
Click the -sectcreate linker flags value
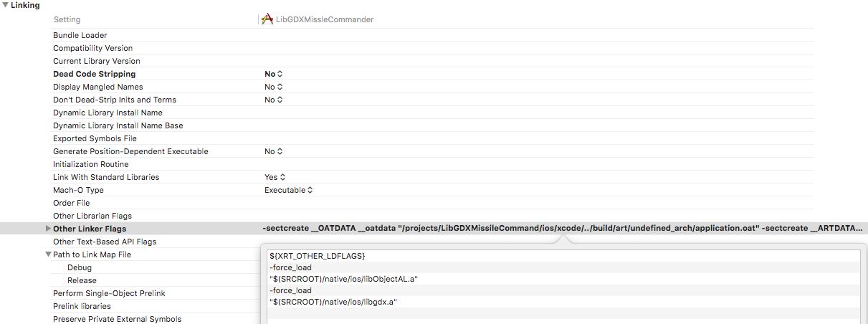[562, 229]
